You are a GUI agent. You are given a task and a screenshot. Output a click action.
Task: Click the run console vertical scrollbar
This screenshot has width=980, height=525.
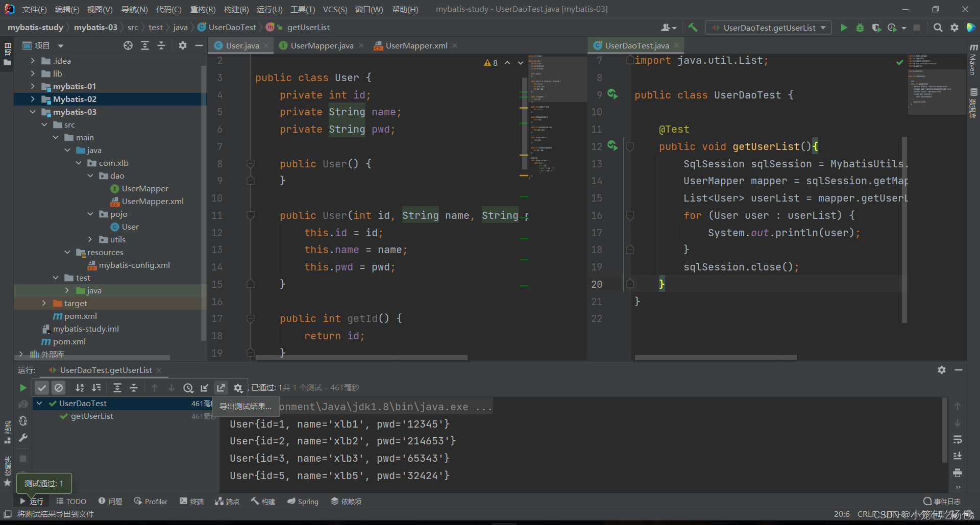(x=945, y=430)
